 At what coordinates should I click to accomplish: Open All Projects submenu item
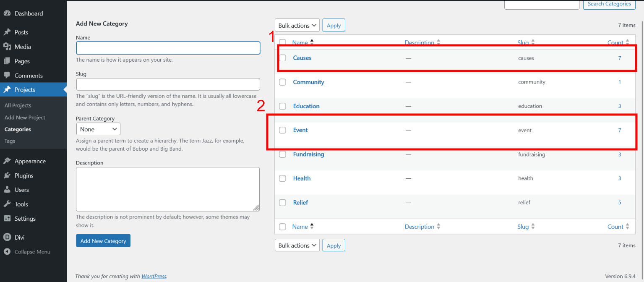(18, 105)
